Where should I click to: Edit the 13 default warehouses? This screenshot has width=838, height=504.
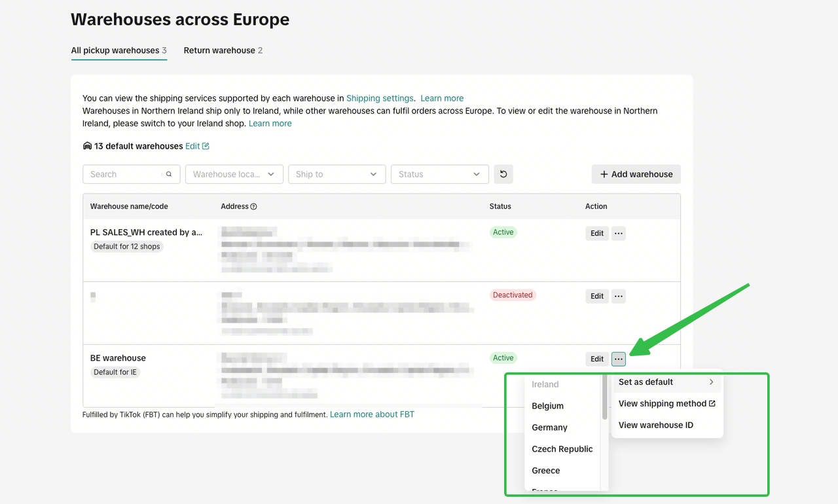[x=197, y=146]
